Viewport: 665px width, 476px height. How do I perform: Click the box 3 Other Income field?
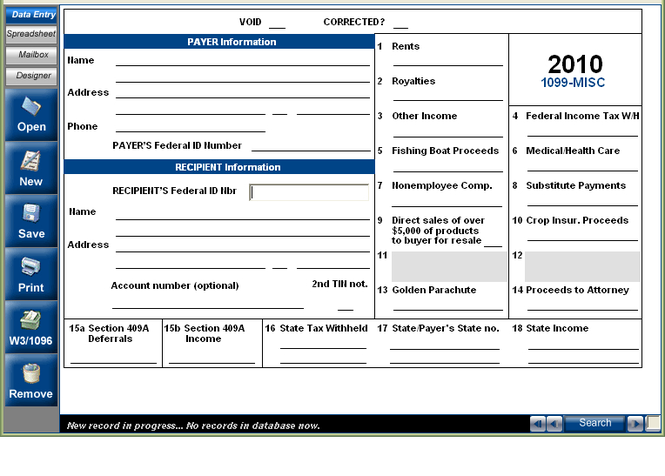pos(448,132)
